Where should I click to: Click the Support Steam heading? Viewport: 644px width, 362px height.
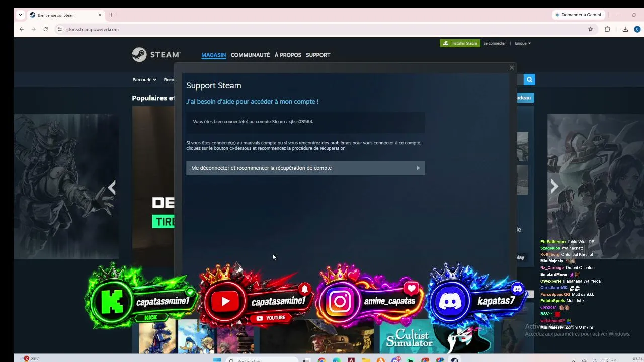click(x=214, y=85)
